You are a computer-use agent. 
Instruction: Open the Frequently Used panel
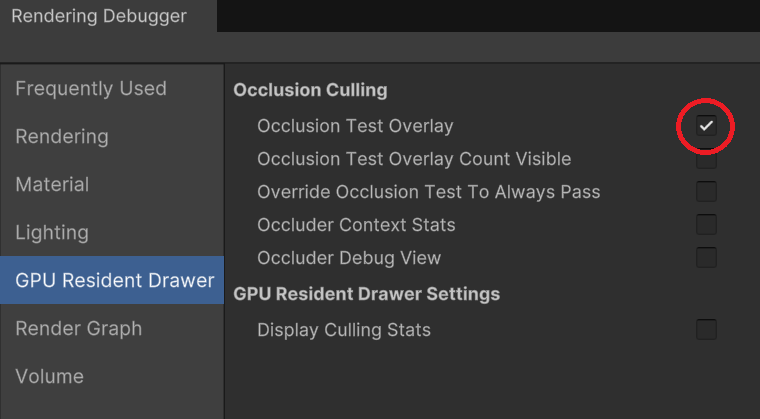coord(112,89)
